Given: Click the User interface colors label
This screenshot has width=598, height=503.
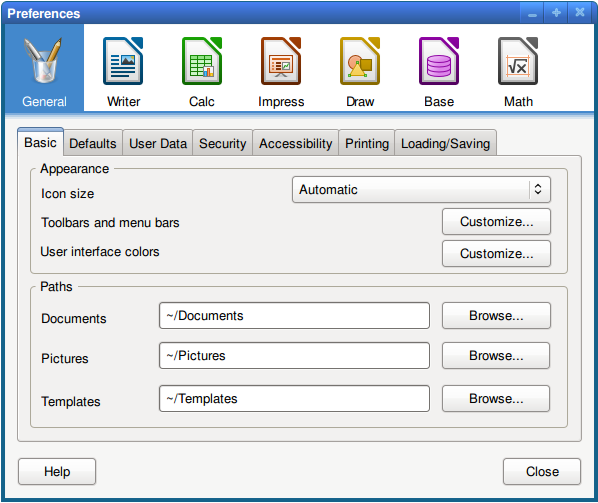Looking at the screenshot, I should pos(100,252).
